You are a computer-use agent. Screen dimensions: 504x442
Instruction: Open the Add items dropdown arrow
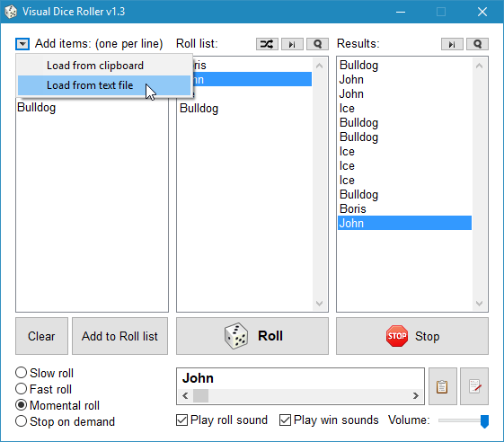coord(22,44)
